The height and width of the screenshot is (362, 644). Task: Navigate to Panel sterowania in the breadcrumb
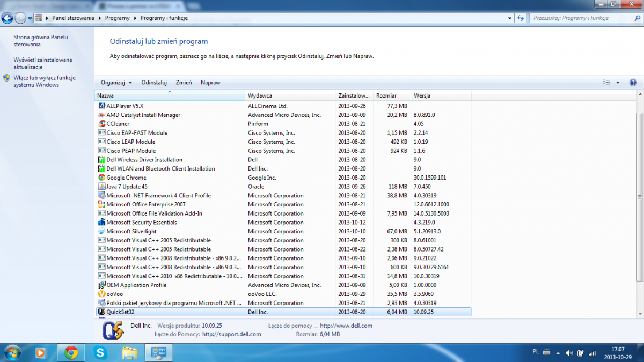(73, 18)
